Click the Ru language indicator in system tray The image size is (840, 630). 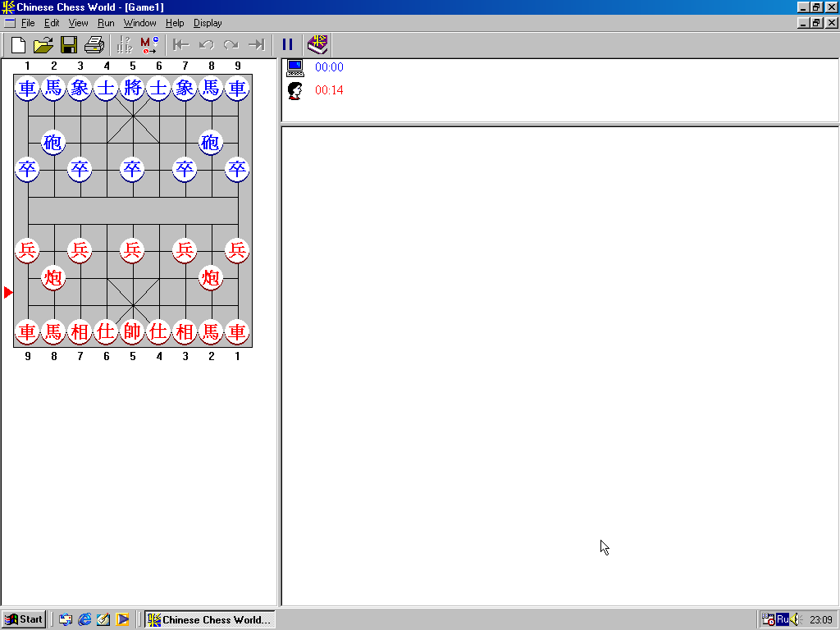point(783,619)
